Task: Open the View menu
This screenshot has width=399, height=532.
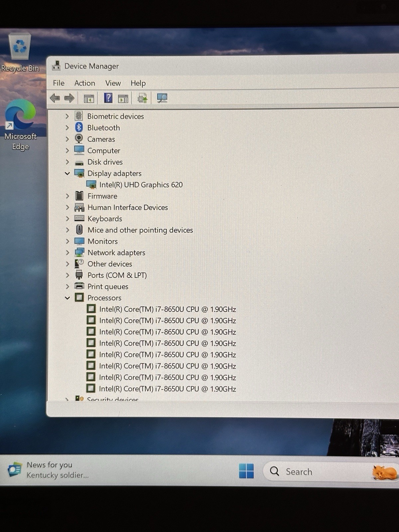Action: 113,83
